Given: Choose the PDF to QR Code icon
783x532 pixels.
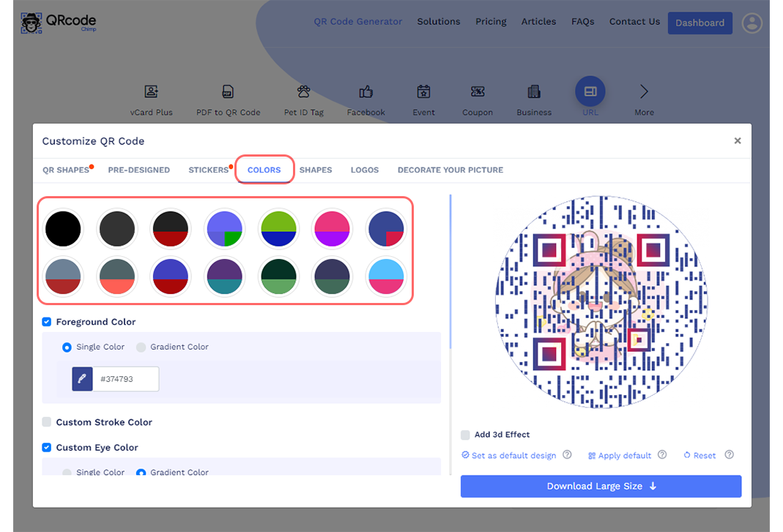Looking at the screenshot, I should pyautogui.click(x=228, y=91).
